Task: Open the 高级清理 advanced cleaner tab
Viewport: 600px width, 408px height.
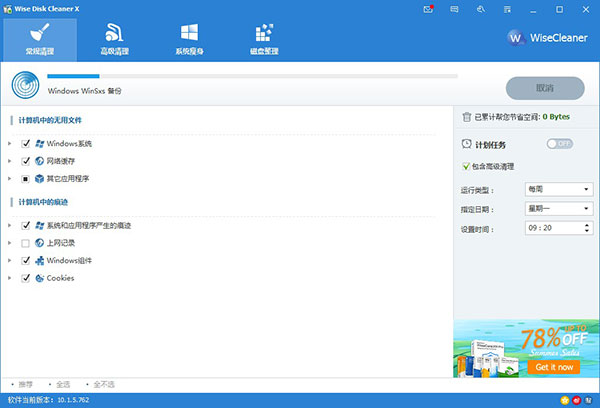Action: point(113,39)
